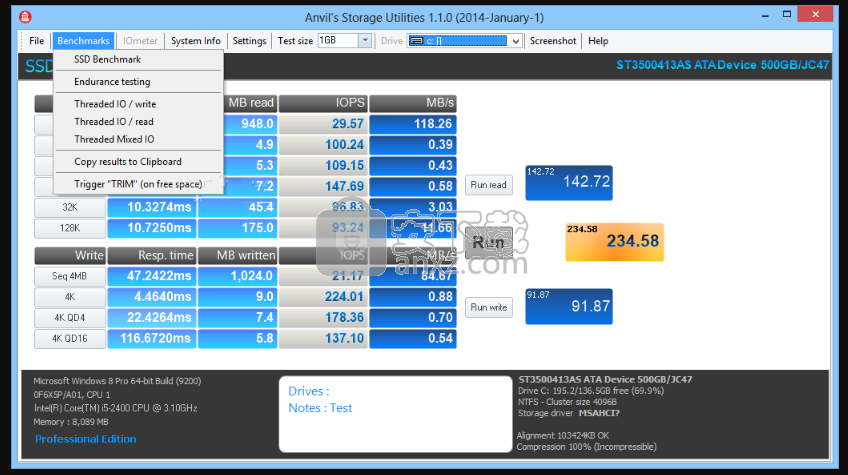
Task: Click the 32K read test label
Action: pyautogui.click(x=70, y=207)
